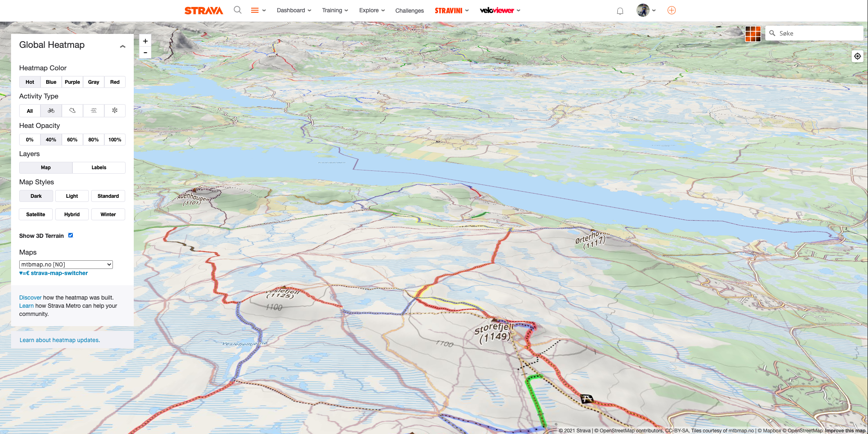
Task: Set heat opacity to 0%
Action: coord(30,140)
